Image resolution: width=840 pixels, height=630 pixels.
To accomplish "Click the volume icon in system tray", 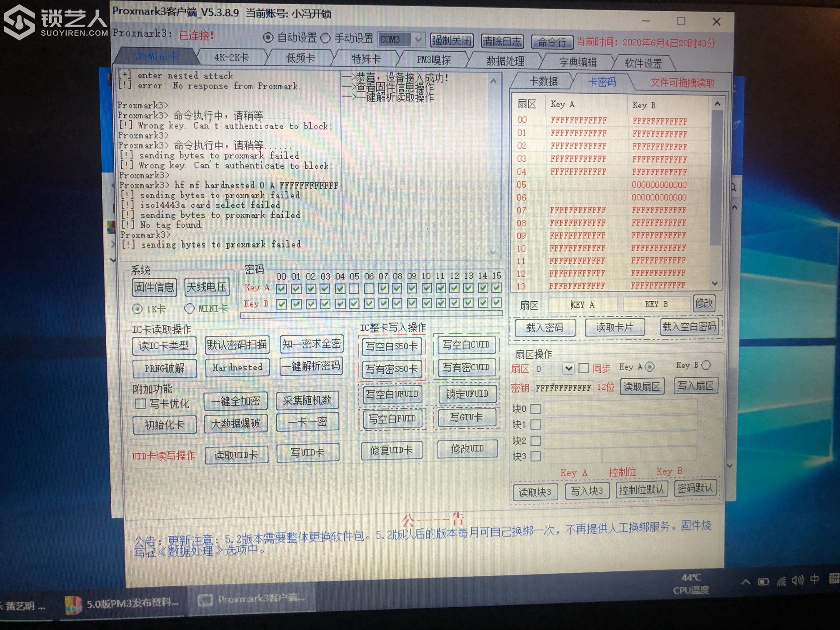I will tap(797, 580).
